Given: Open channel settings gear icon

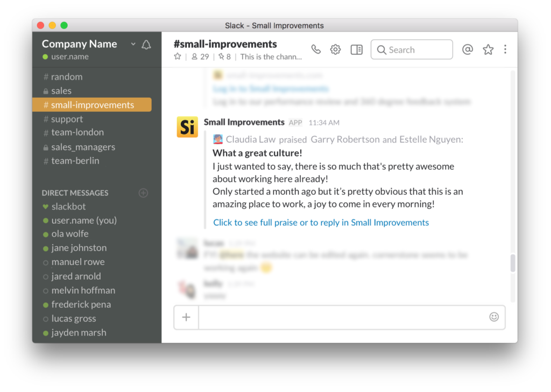Looking at the screenshot, I should [x=335, y=49].
